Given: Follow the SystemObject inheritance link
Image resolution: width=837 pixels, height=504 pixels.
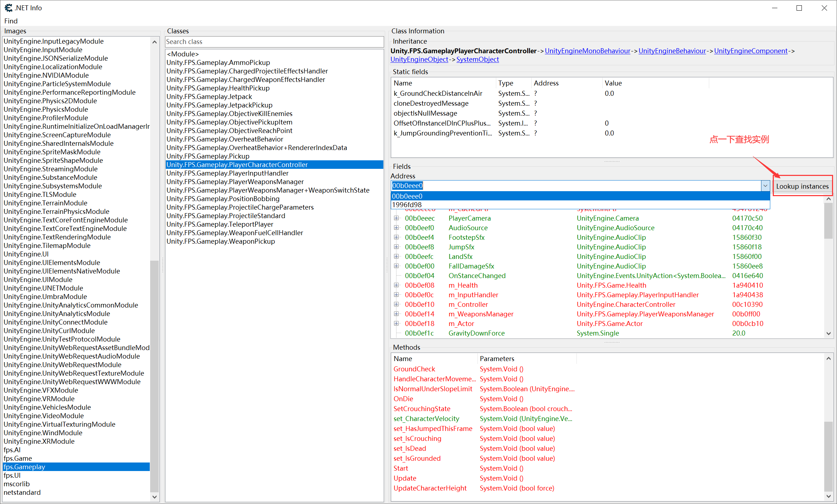Looking at the screenshot, I should click(x=477, y=59).
